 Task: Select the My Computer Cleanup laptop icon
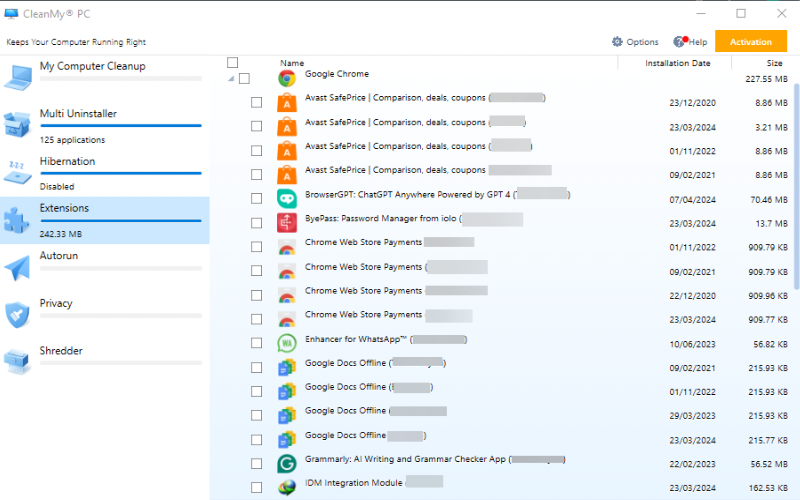[19, 76]
